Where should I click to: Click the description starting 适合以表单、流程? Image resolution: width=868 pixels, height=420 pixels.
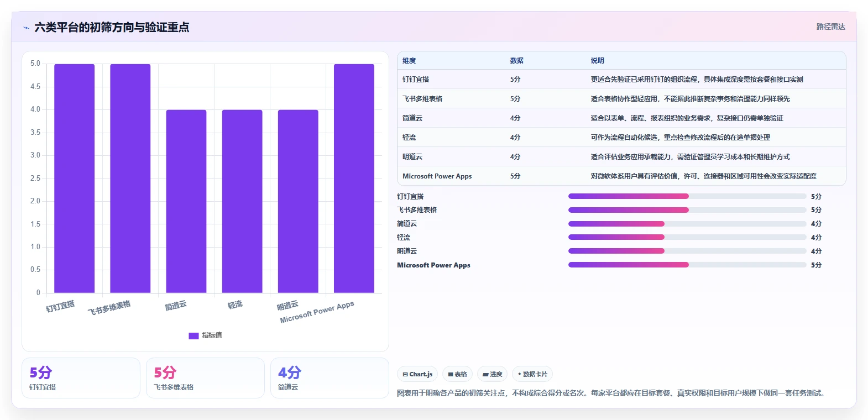click(x=687, y=118)
